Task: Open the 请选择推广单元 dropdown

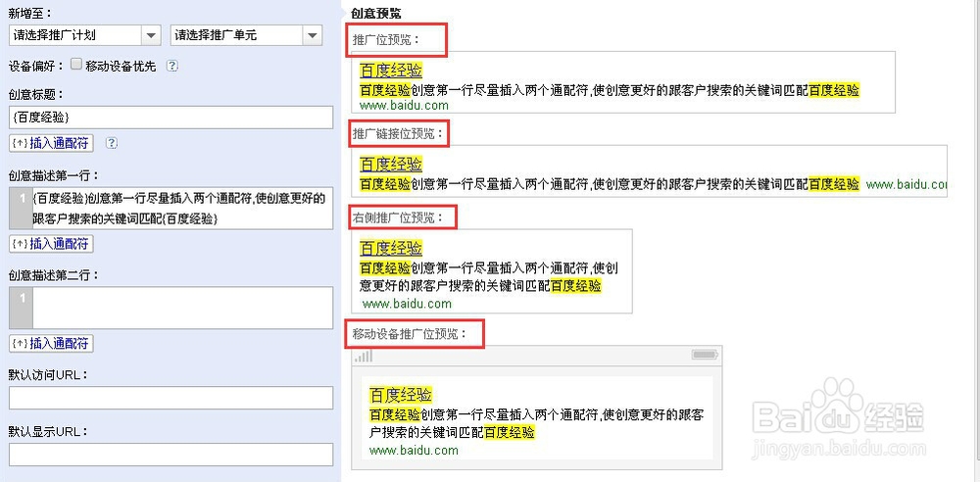Action: [x=246, y=35]
